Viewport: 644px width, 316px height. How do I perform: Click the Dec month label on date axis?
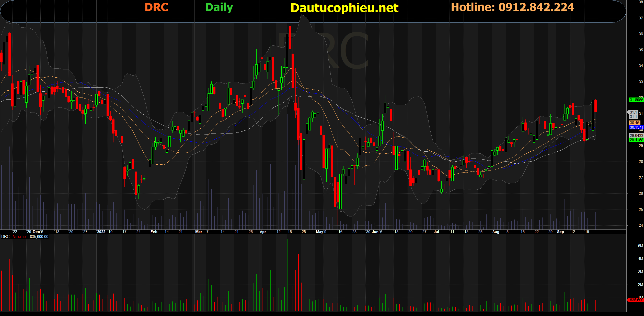point(36,232)
